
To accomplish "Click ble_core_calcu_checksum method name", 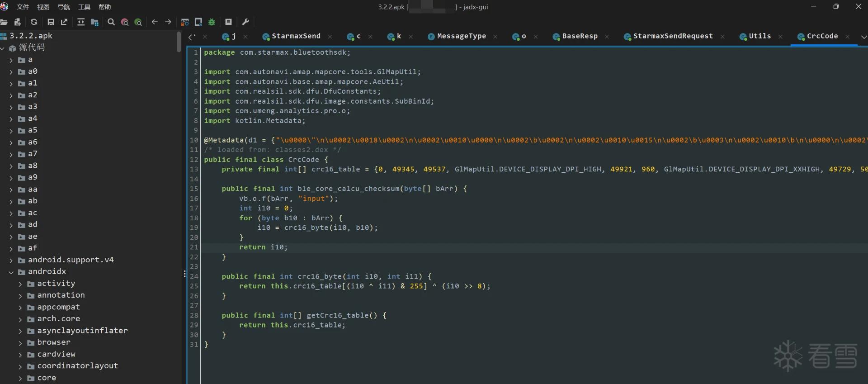I will tap(349, 189).
